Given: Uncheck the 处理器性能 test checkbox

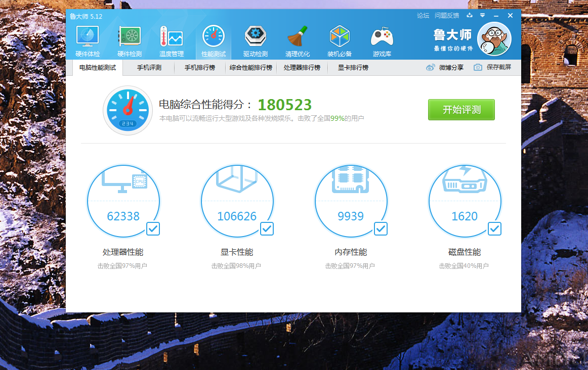Looking at the screenshot, I should point(153,228).
